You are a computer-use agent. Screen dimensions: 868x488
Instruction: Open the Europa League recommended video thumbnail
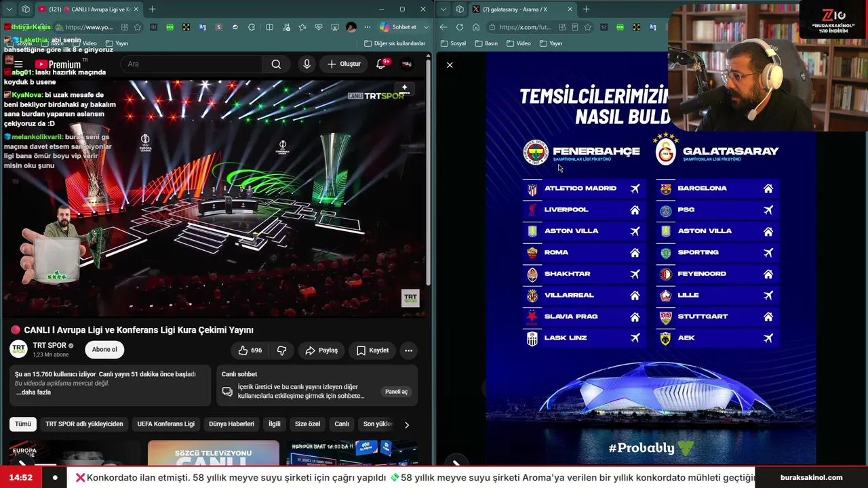75,453
